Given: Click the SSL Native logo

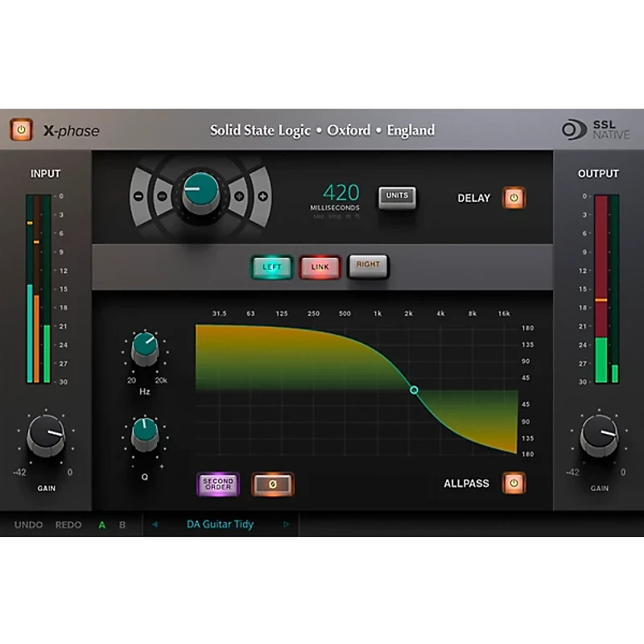Looking at the screenshot, I should point(597,130).
